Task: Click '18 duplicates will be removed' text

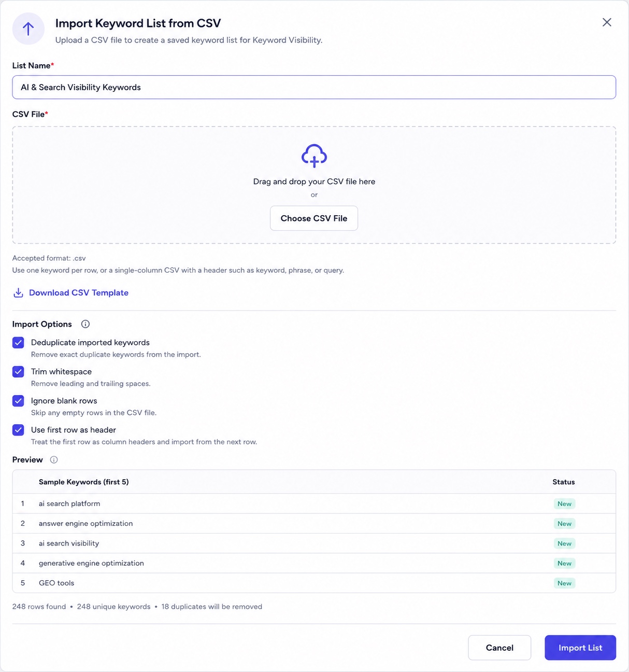Action: click(x=211, y=607)
